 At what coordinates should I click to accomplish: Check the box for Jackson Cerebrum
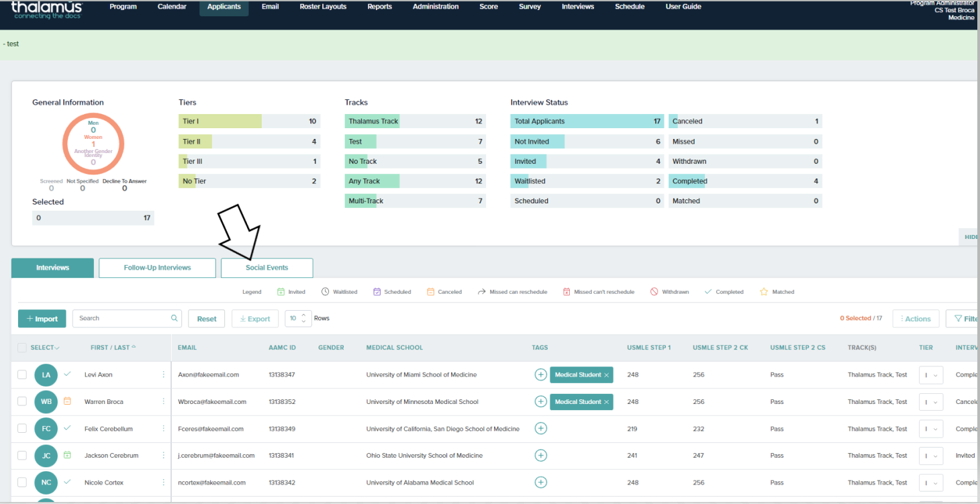tap(22, 455)
